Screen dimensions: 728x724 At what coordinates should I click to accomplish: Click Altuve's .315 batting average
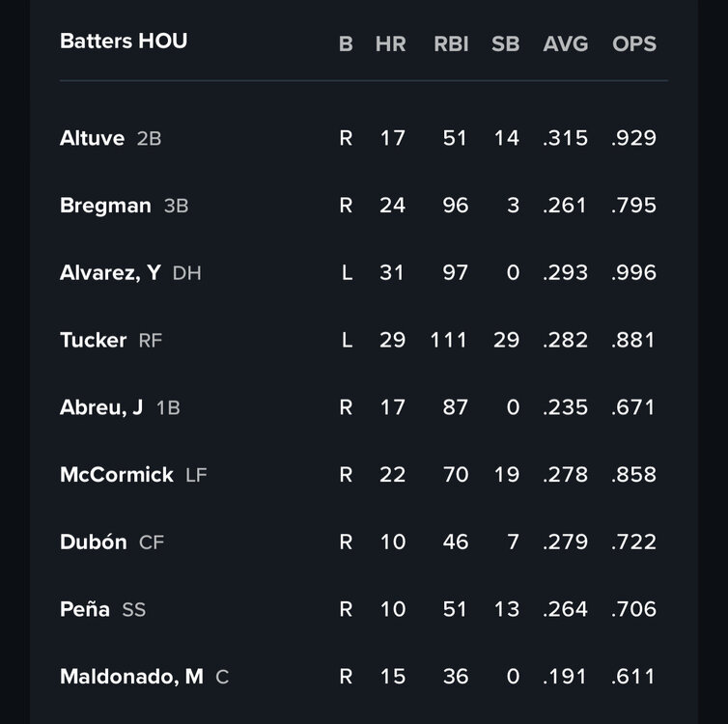pos(565,138)
